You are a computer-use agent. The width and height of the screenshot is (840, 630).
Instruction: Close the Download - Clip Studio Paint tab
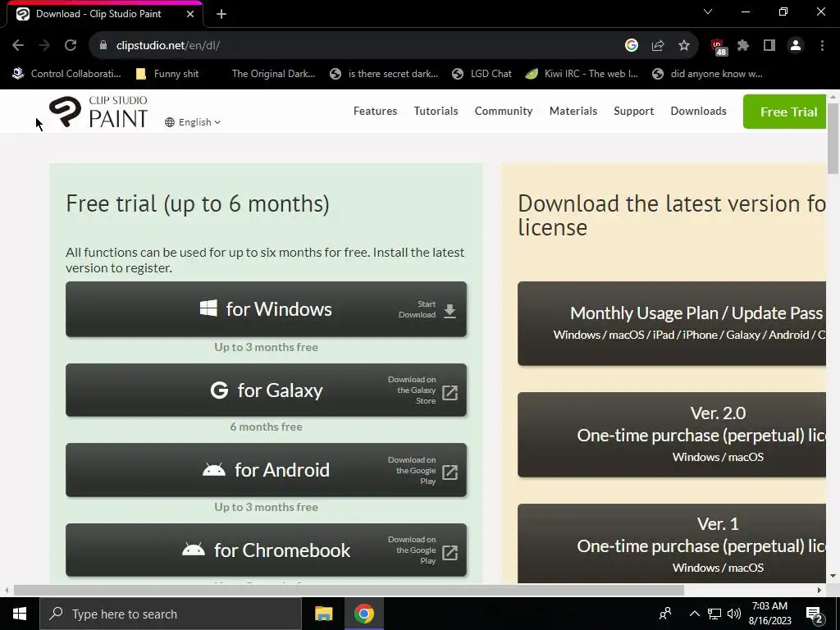tap(190, 14)
